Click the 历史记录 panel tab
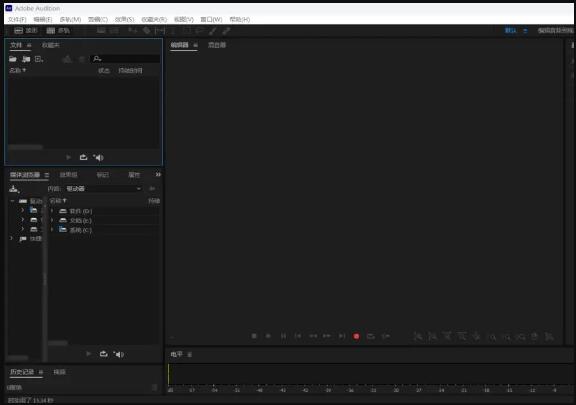Viewport: 576px width, 405px height. coord(22,372)
